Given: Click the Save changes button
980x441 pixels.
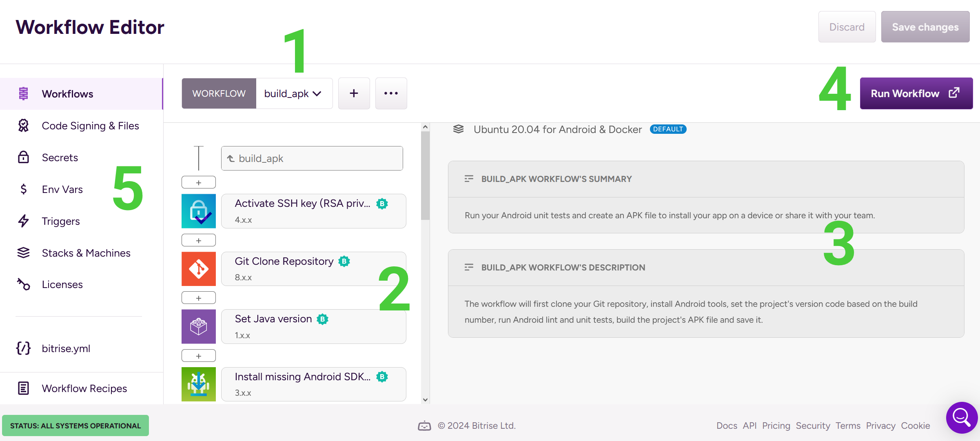Looking at the screenshot, I should tap(925, 27).
